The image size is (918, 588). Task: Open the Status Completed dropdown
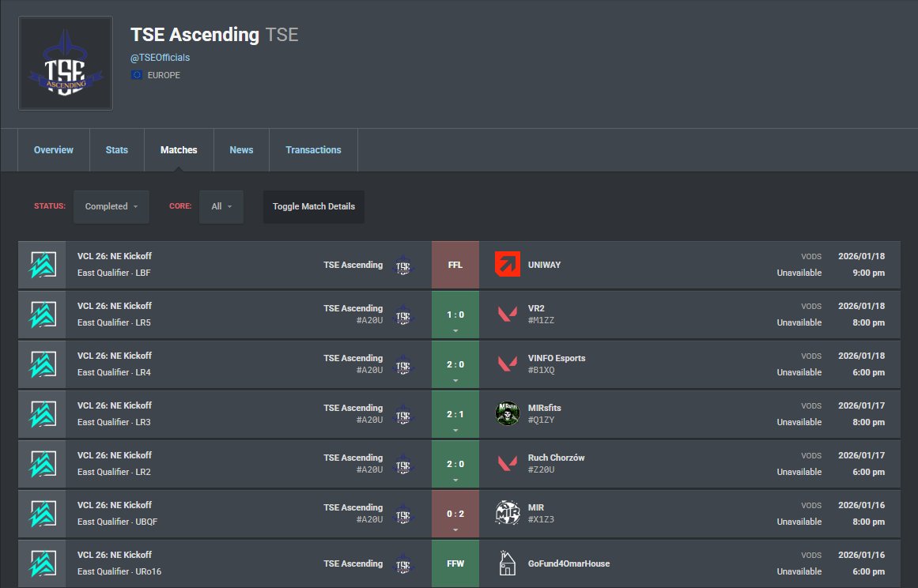click(111, 206)
